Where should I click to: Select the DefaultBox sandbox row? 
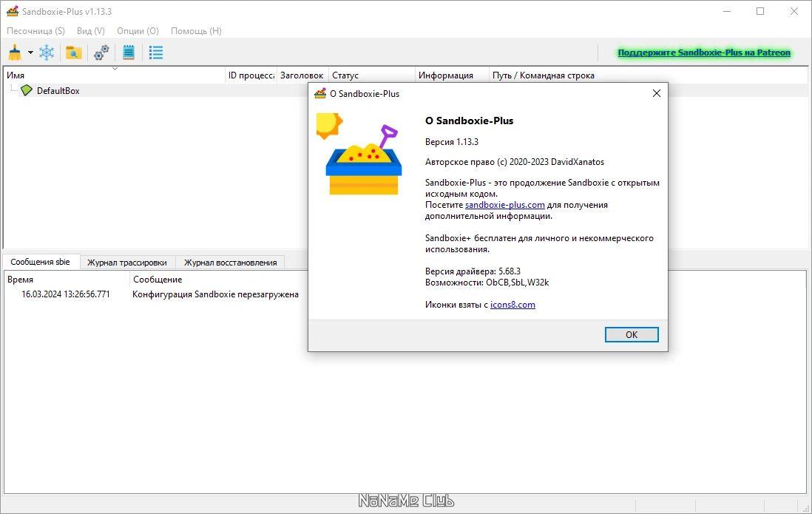click(405, 91)
